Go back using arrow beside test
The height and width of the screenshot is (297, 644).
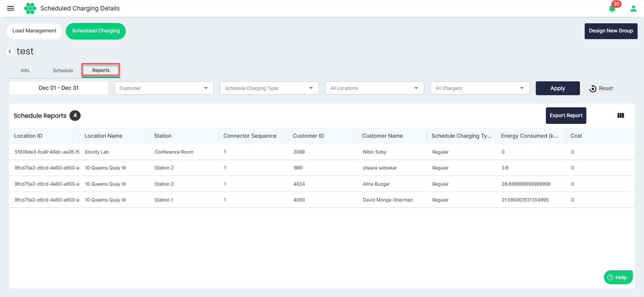10,51
